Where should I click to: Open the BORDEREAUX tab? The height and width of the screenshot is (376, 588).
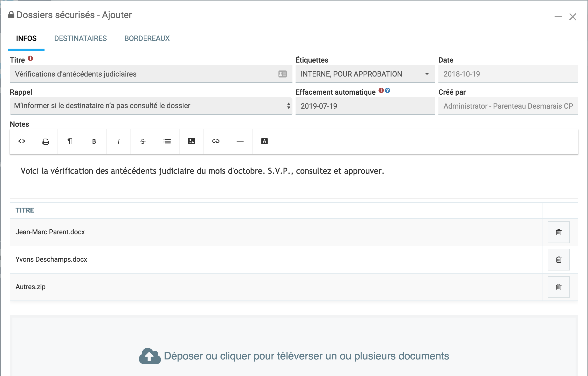[x=147, y=39]
